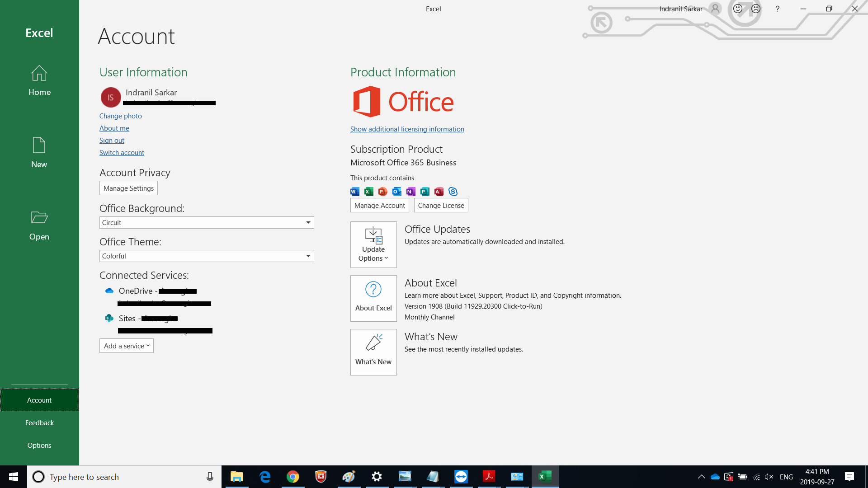Click the smiley face feedback icon
868x488 pixels.
pyautogui.click(x=738, y=9)
